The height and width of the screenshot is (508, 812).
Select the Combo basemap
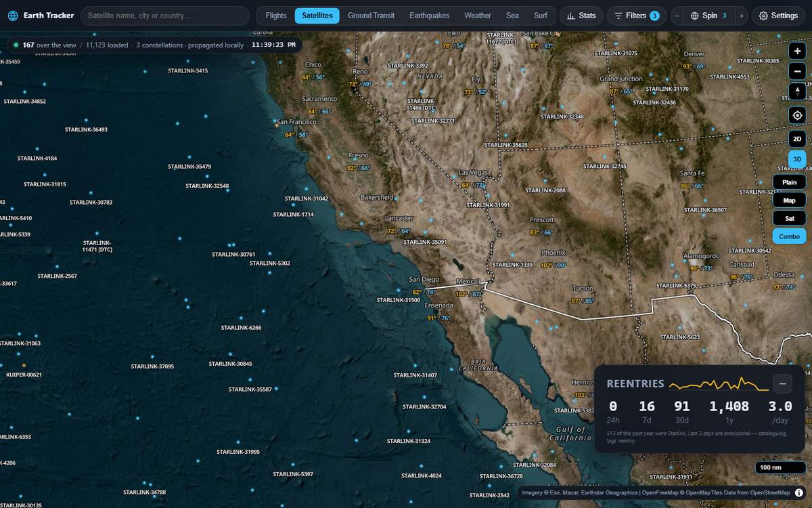[789, 236]
